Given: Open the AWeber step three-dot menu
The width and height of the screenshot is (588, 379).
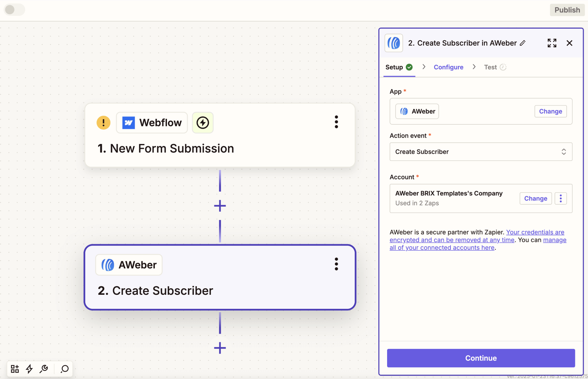Looking at the screenshot, I should (x=336, y=264).
